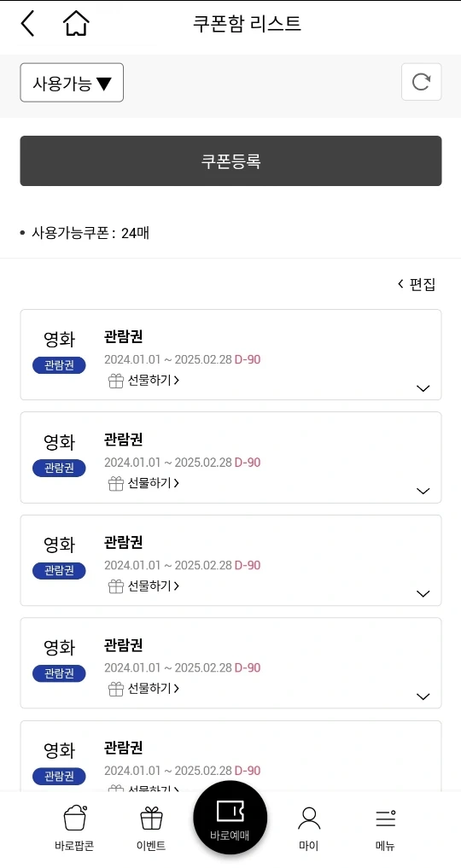The height and width of the screenshot is (868, 461).
Task: Click the 쿠폰등록 button
Action: click(x=230, y=161)
